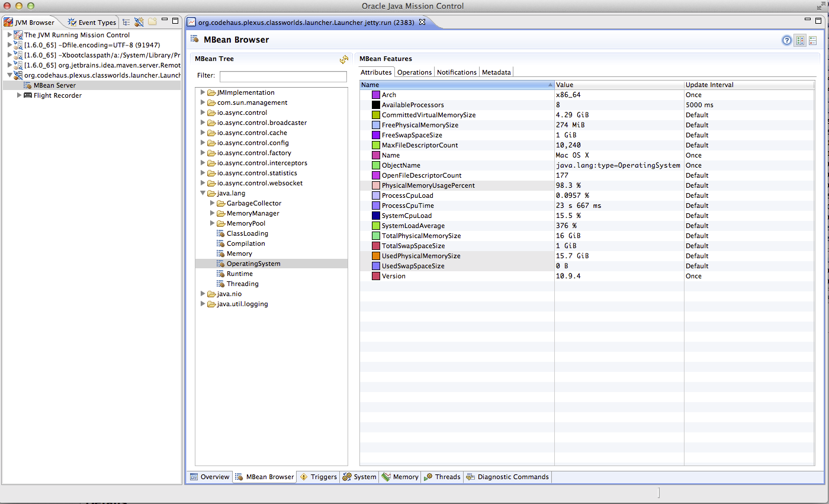Image resolution: width=829 pixels, height=504 pixels.
Task: Select the Compilation MBean
Action: (x=245, y=243)
